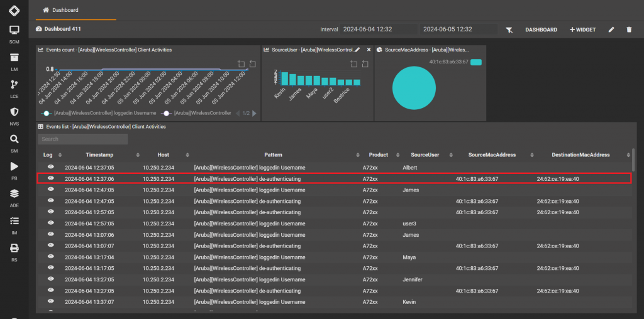Focus the events list Search field
This screenshot has height=319, width=644.
pos(83,139)
